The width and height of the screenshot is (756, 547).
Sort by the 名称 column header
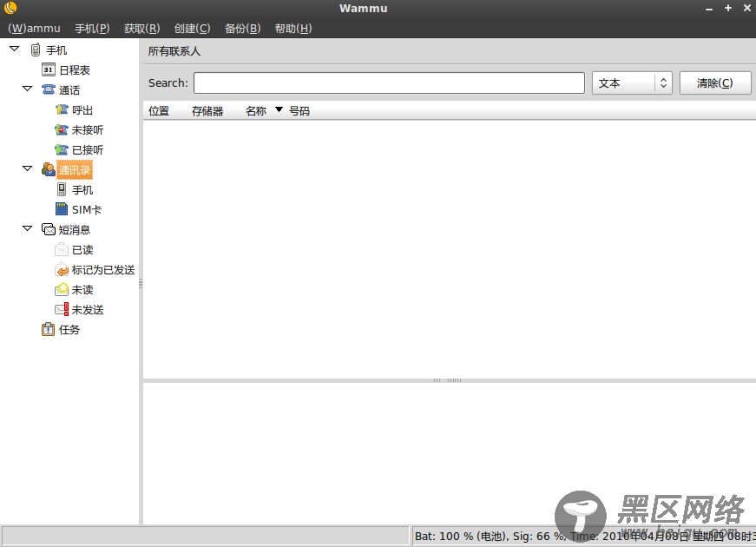pos(256,111)
